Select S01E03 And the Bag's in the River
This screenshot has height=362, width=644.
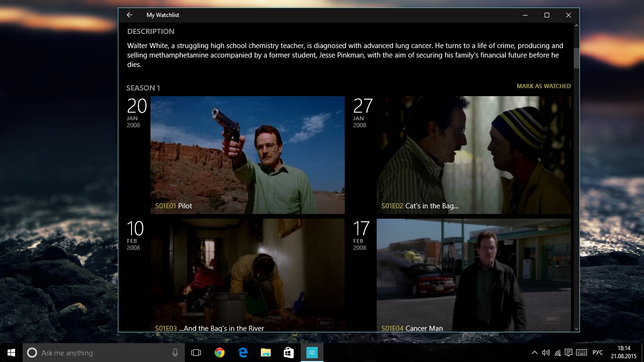click(x=248, y=275)
